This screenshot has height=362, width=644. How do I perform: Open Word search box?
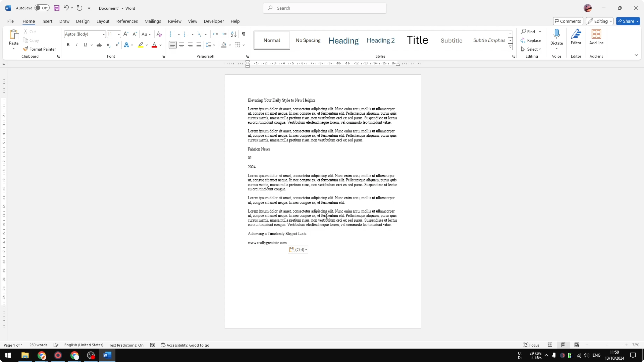(x=324, y=8)
